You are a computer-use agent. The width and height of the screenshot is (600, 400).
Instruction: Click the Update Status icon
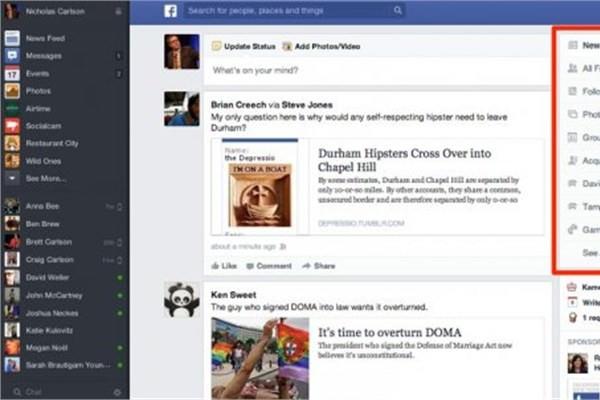click(216, 46)
